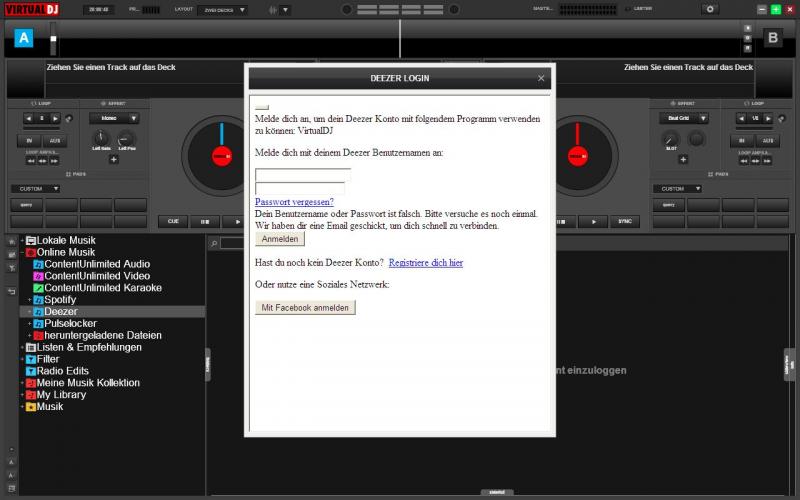Click SYNC on the right deck

[625, 221]
